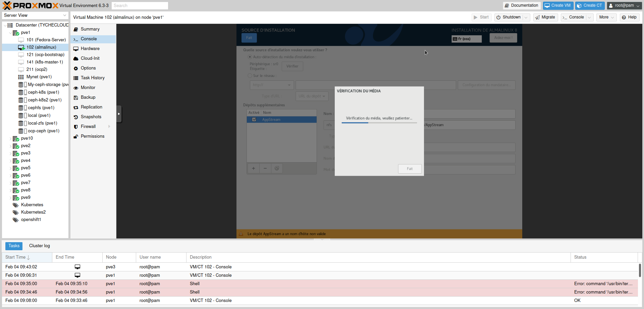The height and width of the screenshot is (309, 644).
Task: Click the tasks panel scrollbar
Action: click(640, 270)
